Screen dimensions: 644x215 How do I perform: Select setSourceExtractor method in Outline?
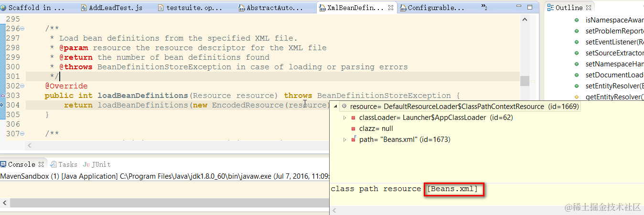tap(614, 53)
